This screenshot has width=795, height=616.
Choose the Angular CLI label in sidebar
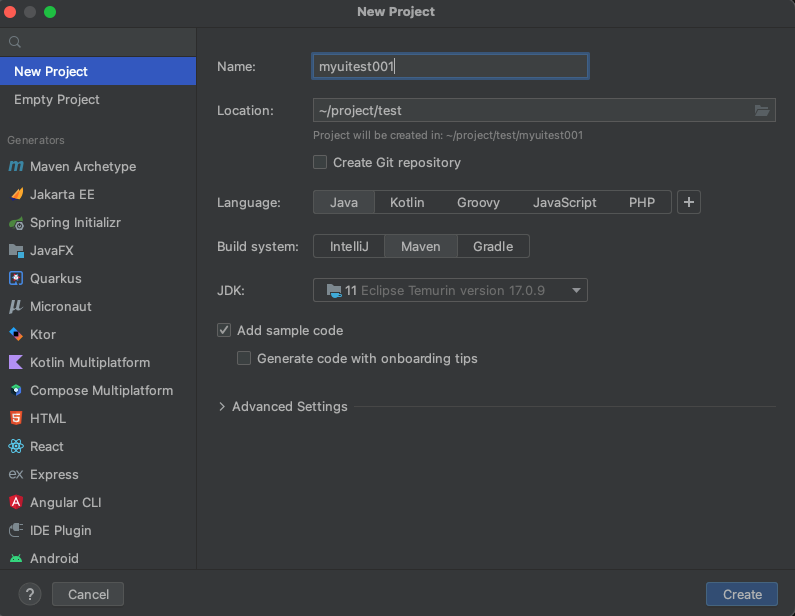[65, 502]
